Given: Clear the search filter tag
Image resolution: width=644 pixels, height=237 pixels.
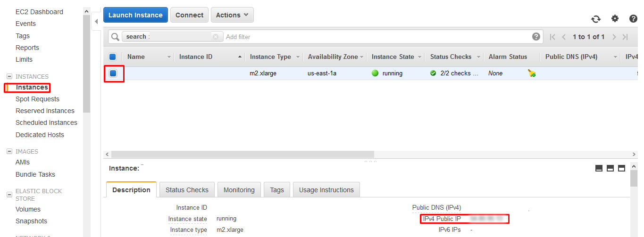Looking at the screenshot, I should coord(216,37).
